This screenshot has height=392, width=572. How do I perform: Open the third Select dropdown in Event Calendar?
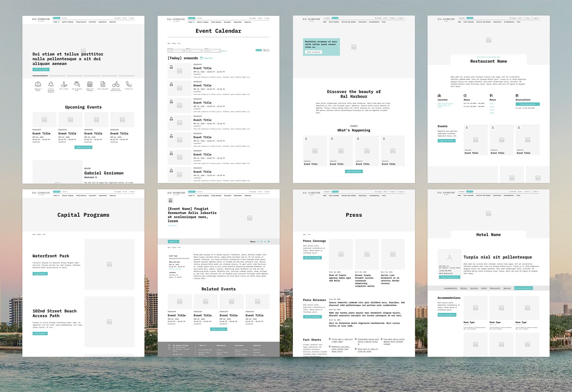212,51
